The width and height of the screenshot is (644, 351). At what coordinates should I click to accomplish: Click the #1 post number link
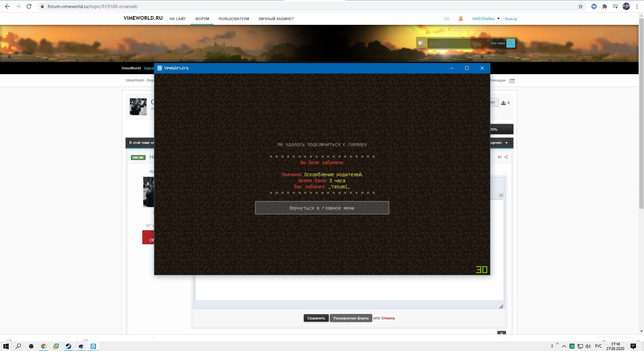(499, 157)
